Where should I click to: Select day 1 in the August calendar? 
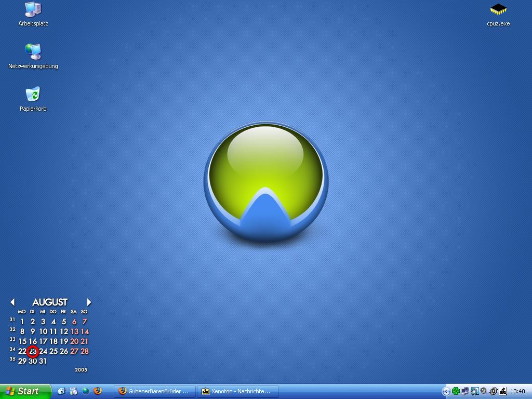point(22,322)
